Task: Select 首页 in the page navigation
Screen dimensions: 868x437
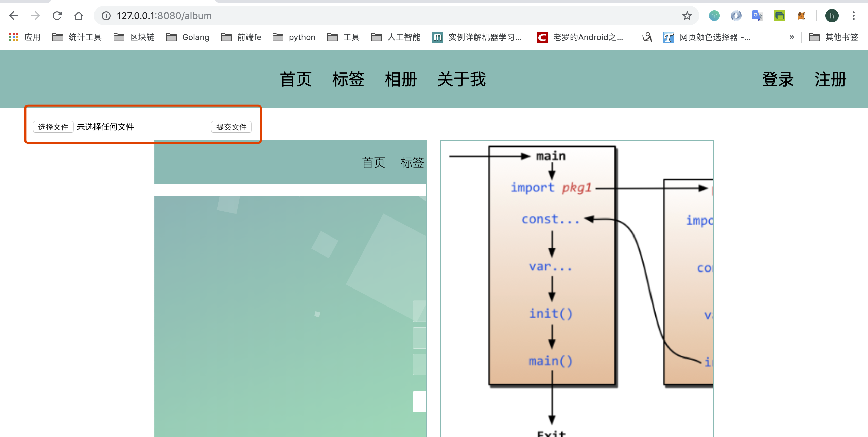Action: 295,79
